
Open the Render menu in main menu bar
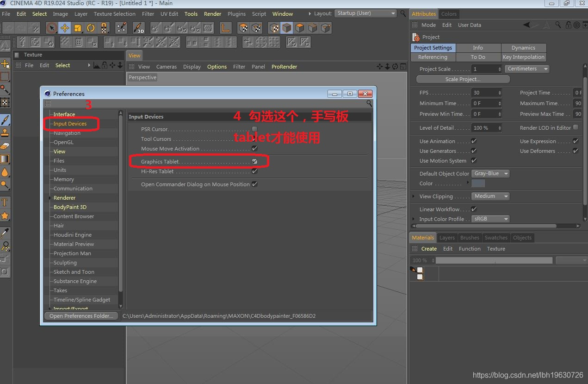coord(212,14)
